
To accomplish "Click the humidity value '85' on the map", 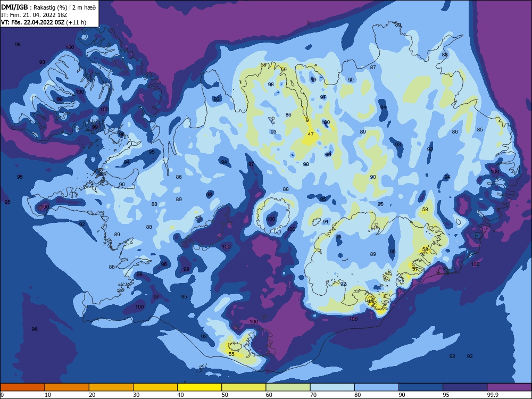I will 480,129.
